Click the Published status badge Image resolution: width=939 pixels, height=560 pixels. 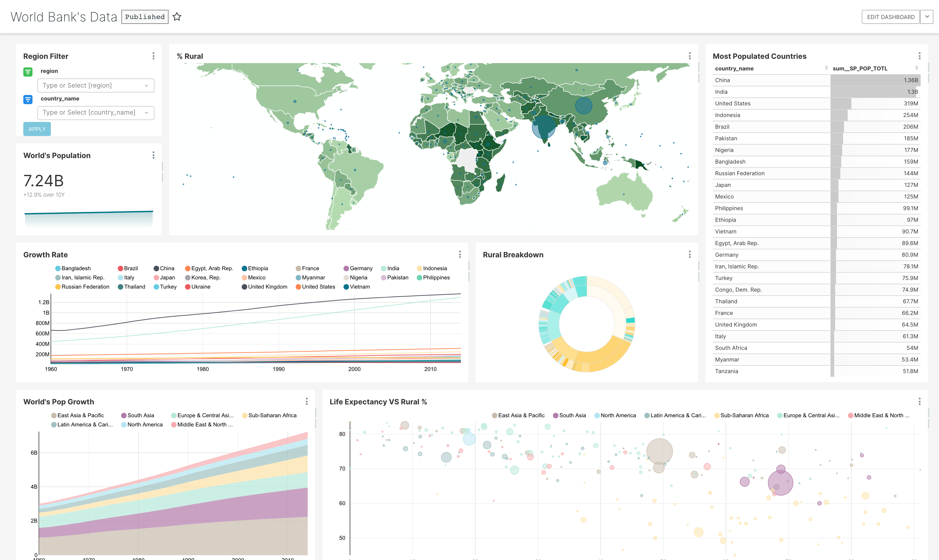click(x=145, y=17)
